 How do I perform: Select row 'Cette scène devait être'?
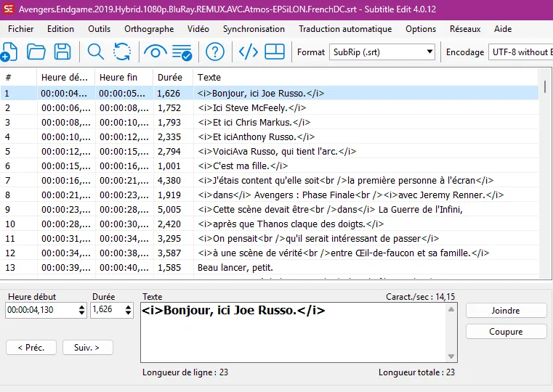pos(270,210)
